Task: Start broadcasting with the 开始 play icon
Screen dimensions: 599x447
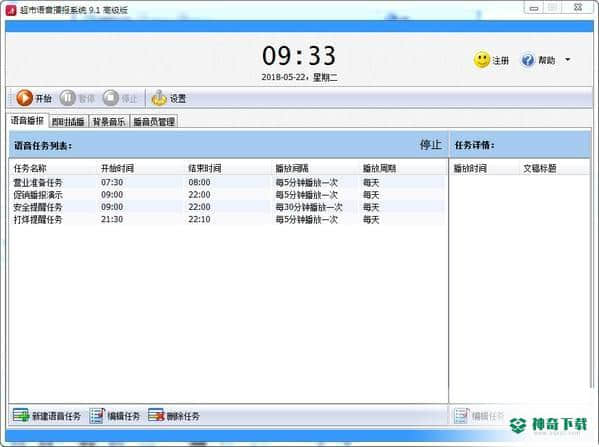Action: pyautogui.click(x=24, y=98)
